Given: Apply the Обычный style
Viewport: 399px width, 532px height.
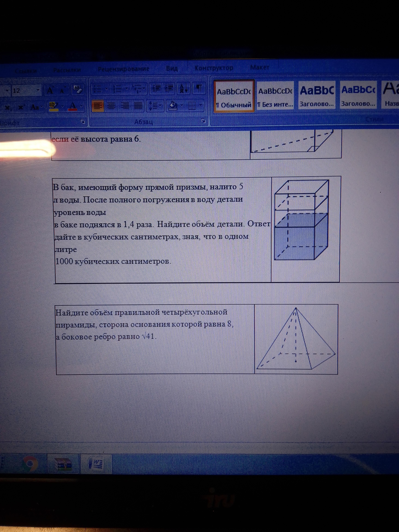Looking at the screenshot, I should [234, 96].
